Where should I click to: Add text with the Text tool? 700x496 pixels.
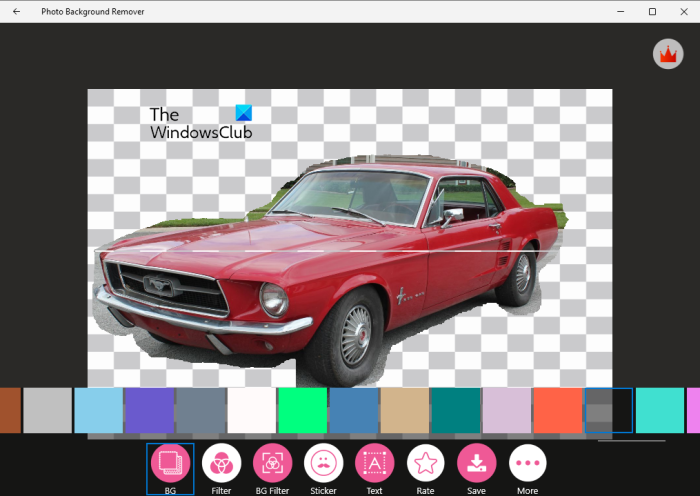tap(375, 469)
